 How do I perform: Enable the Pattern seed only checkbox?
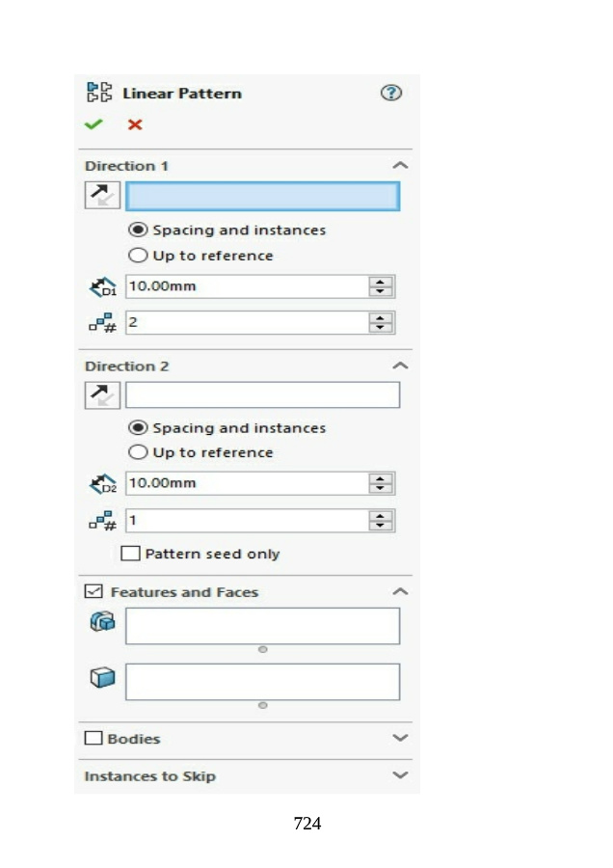tap(129, 554)
